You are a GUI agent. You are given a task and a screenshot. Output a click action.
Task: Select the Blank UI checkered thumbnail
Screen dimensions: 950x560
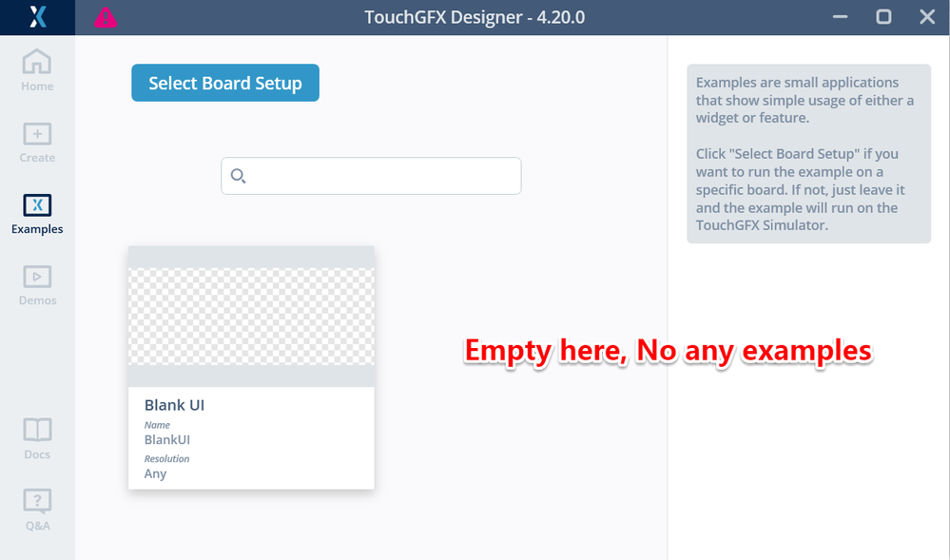tap(251, 317)
